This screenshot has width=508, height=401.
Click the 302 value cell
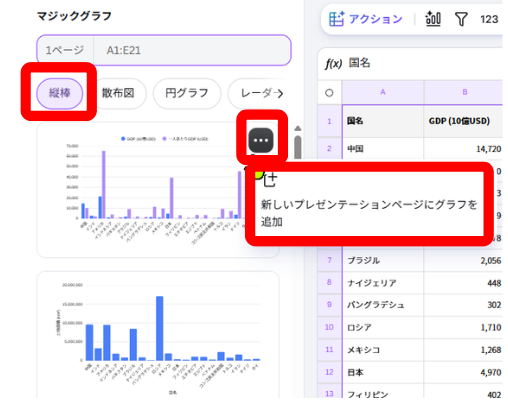click(463, 305)
